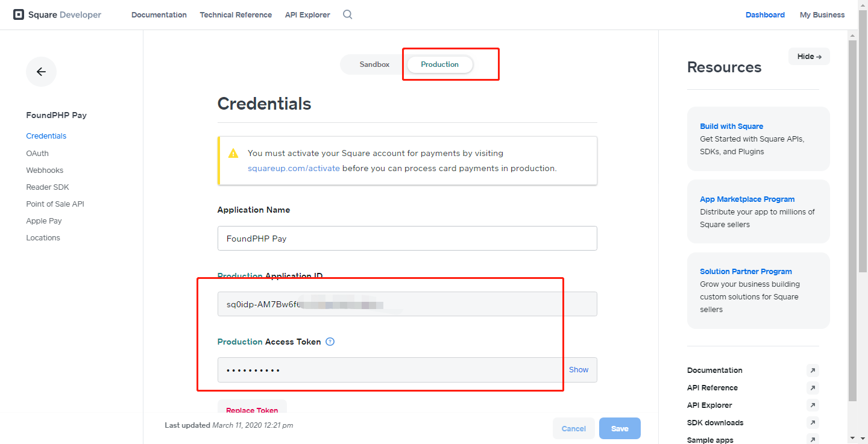Switch to Production environment

(440, 64)
